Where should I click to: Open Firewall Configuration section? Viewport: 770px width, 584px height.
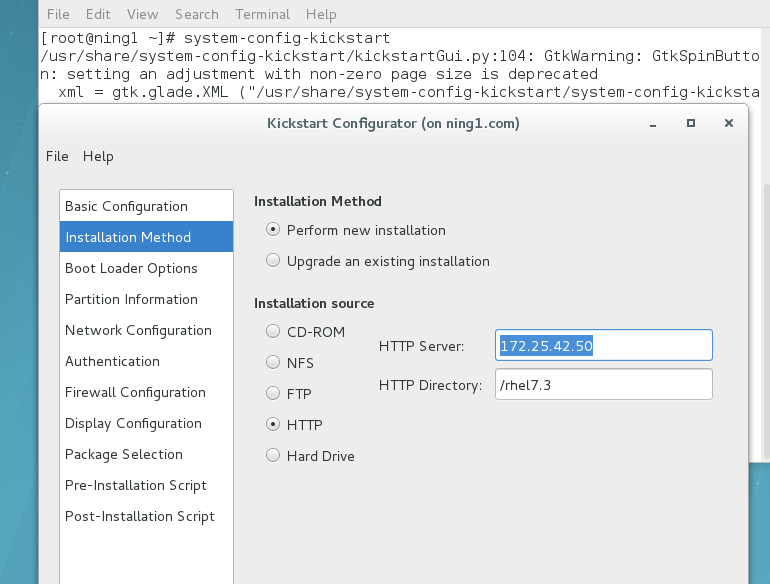click(x=146, y=392)
